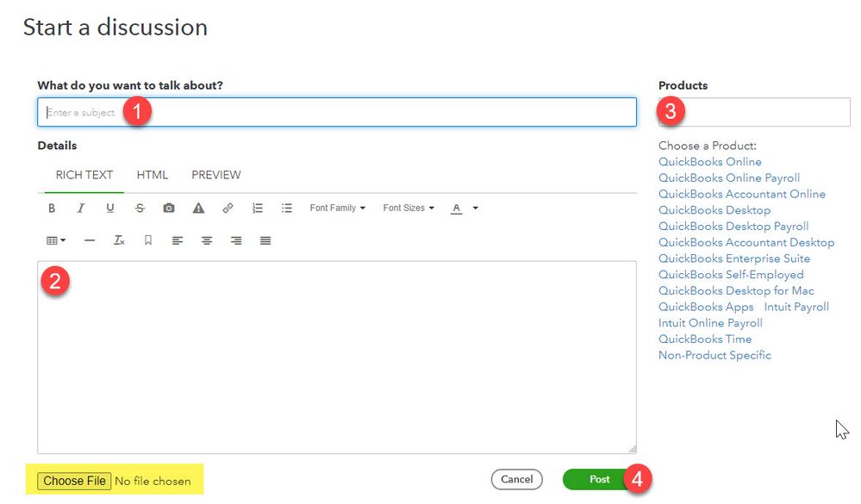Choose QuickBooks Online Payroll product
Screen dimensions: 861x504
(x=729, y=177)
